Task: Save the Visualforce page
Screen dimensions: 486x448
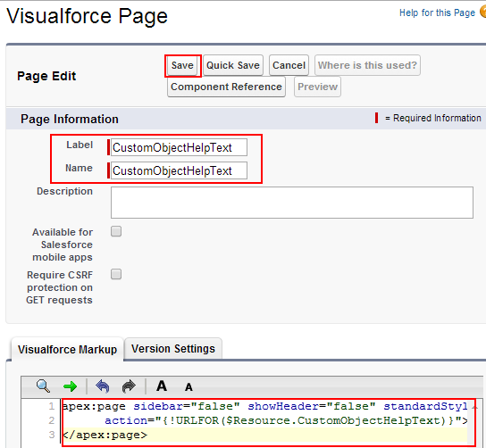Action: pyautogui.click(x=182, y=65)
